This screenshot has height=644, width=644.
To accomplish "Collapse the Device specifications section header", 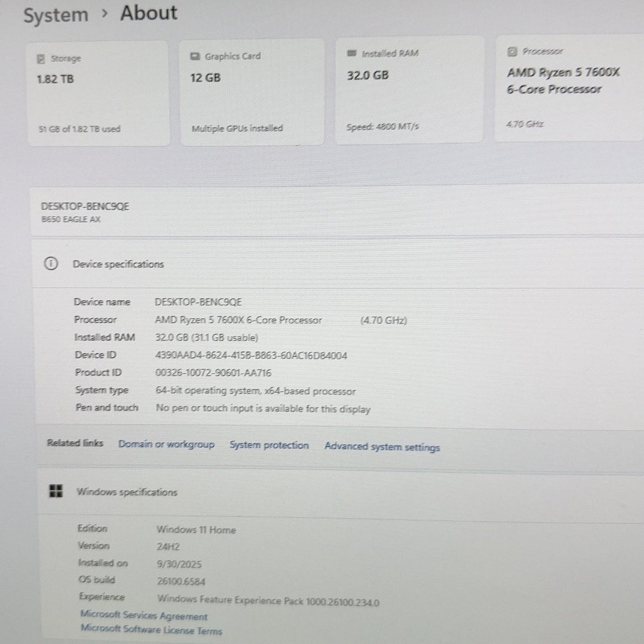I will coord(118,264).
